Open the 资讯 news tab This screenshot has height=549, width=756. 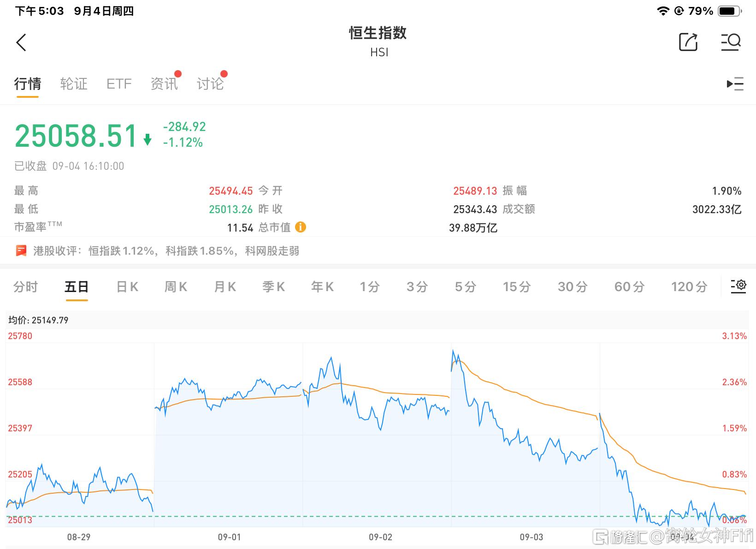(164, 84)
